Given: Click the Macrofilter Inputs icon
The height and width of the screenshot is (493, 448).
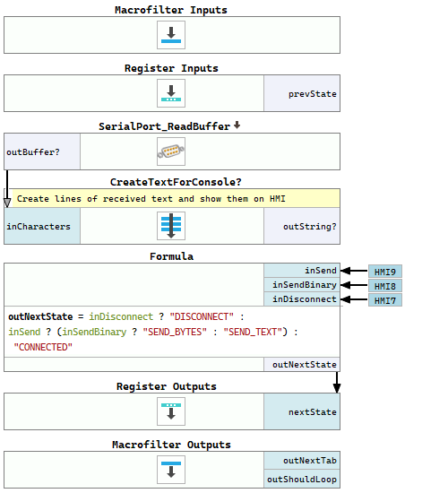Looking at the screenshot, I should 171,35.
